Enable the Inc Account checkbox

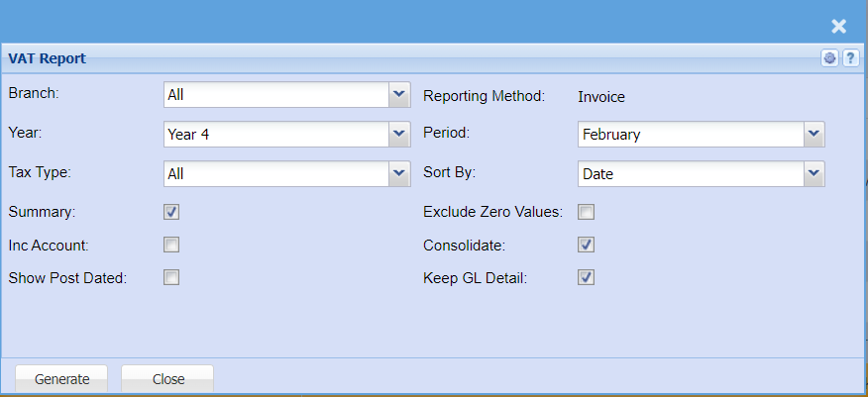[171, 245]
